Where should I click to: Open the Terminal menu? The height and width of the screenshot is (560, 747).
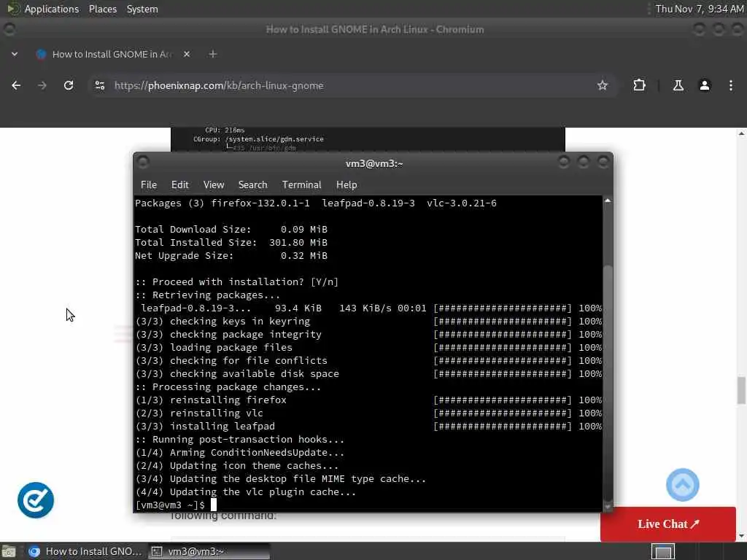click(301, 184)
